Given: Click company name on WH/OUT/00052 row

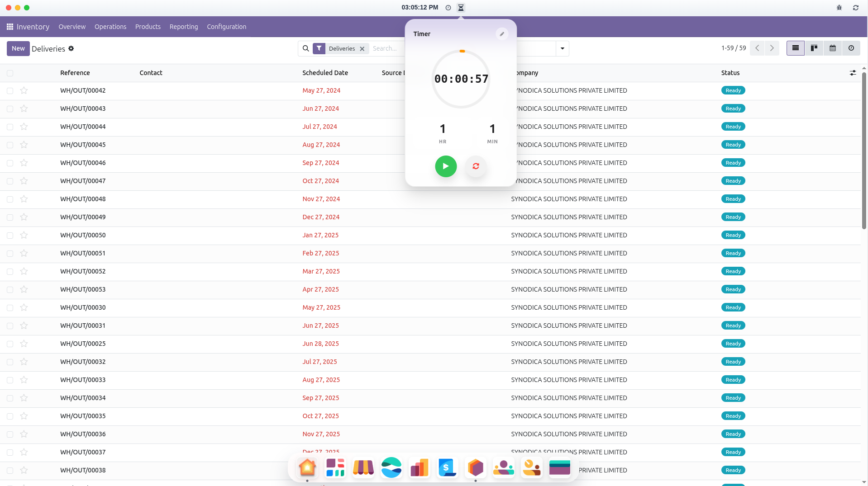Looking at the screenshot, I should (x=569, y=271).
